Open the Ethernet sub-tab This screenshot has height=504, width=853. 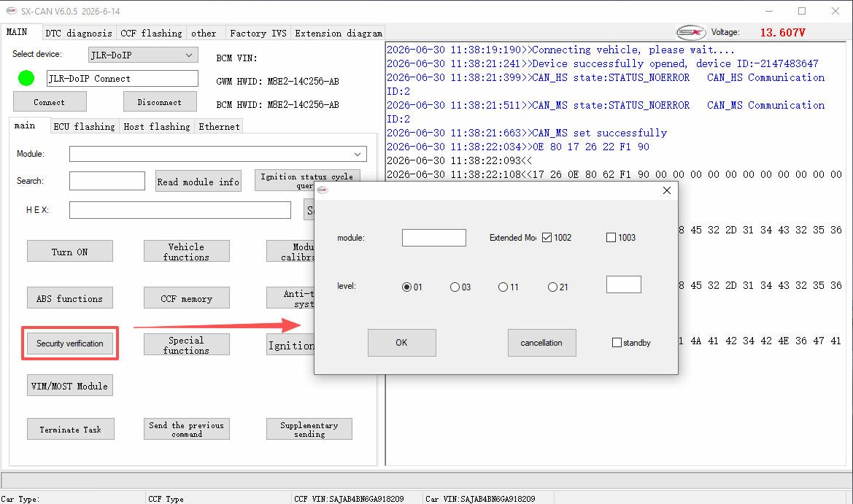(219, 127)
